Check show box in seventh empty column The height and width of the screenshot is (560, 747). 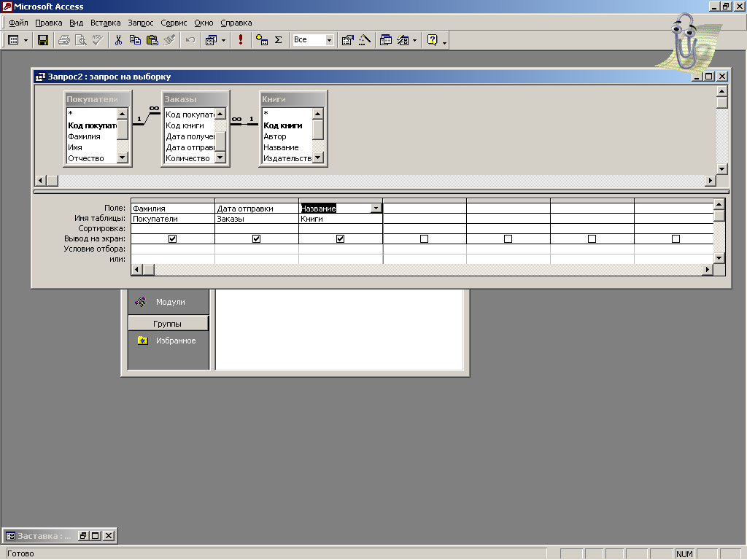pyautogui.click(x=676, y=238)
